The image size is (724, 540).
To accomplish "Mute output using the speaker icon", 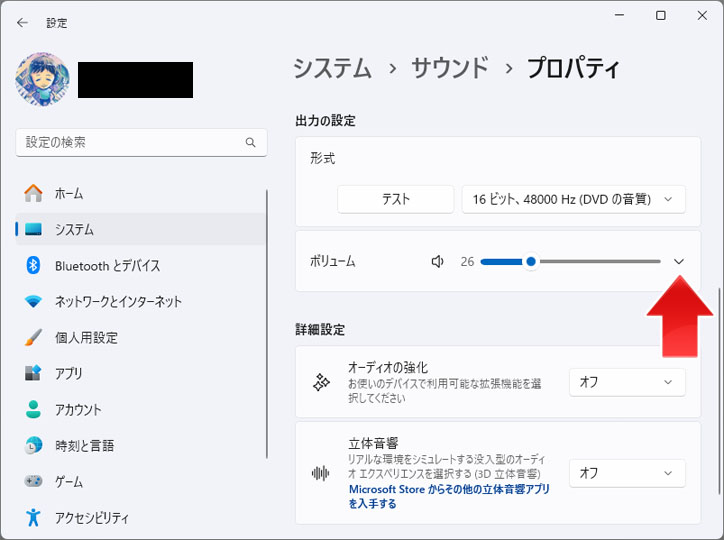I will click(437, 262).
